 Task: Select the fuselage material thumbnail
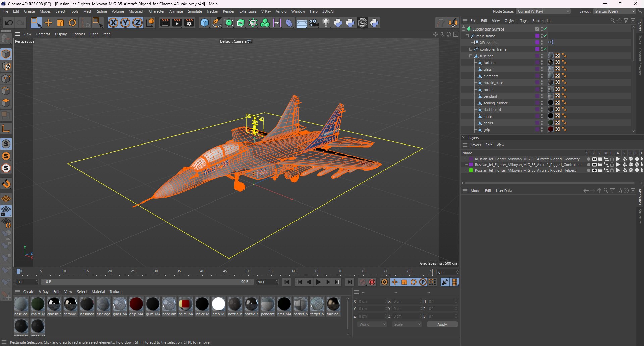click(x=103, y=304)
